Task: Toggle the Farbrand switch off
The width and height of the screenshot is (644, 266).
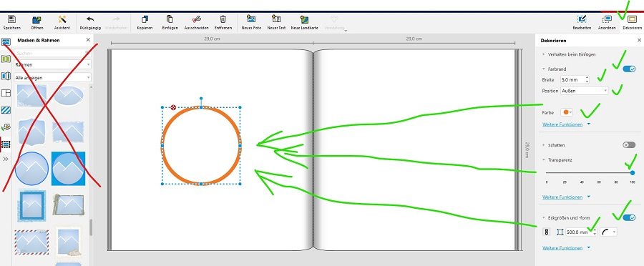Action: tap(629, 69)
